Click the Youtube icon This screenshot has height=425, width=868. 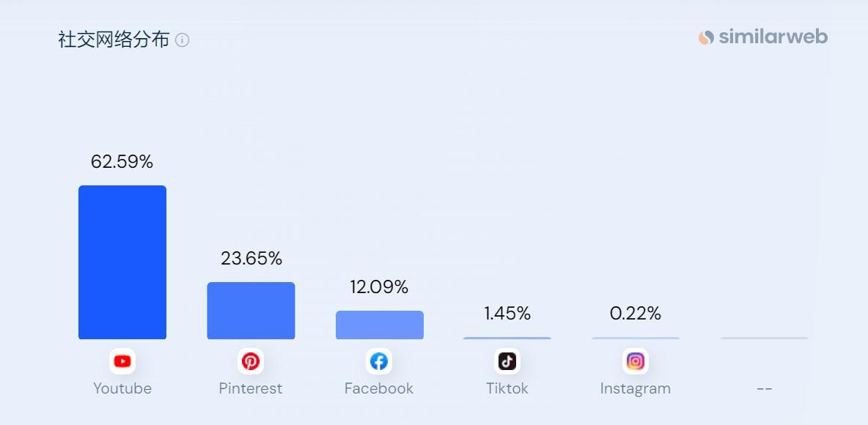pos(122,361)
